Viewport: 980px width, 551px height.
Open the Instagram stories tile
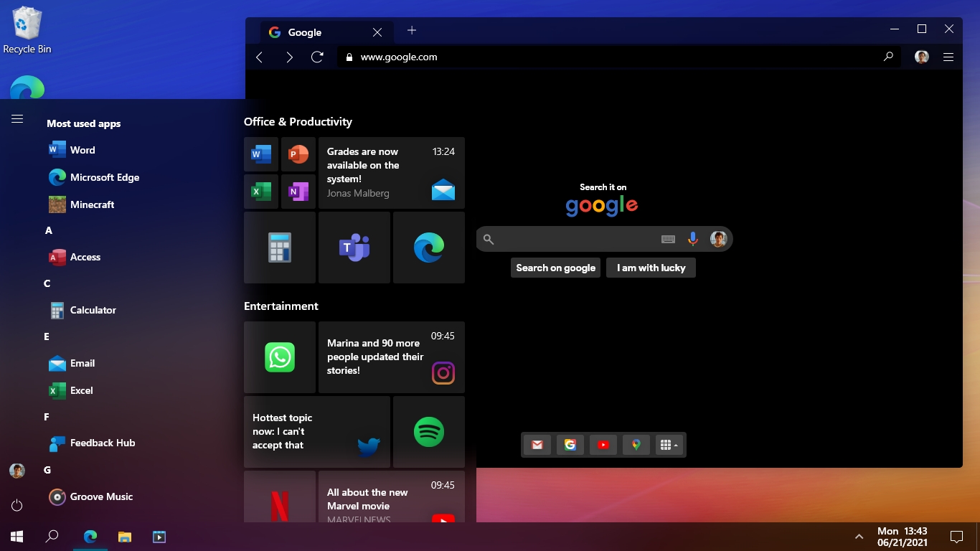(x=392, y=357)
